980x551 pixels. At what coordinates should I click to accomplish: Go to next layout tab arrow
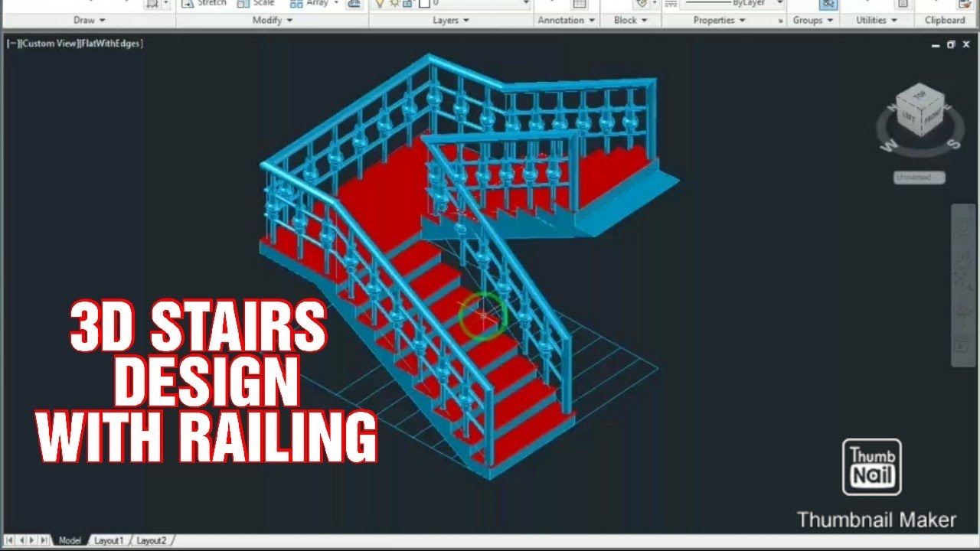(32, 540)
